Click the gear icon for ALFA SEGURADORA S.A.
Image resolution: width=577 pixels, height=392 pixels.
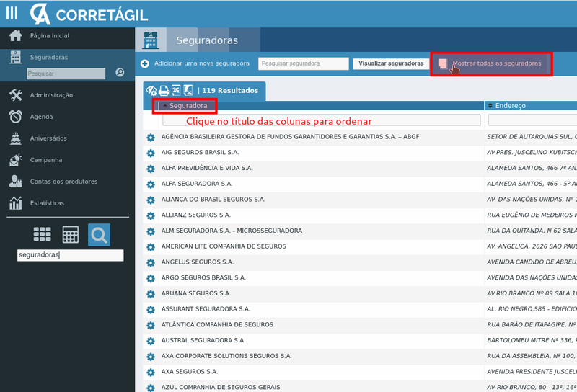[151, 184]
